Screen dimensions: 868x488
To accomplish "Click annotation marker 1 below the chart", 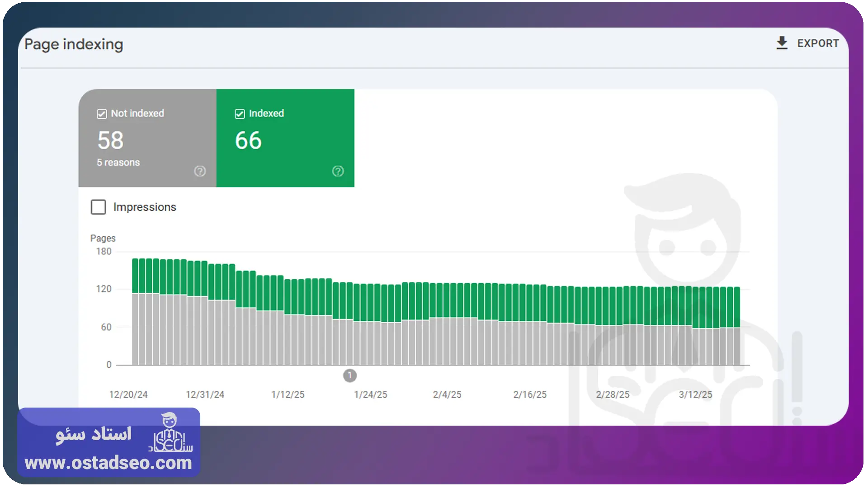I will [x=350, y=375].
